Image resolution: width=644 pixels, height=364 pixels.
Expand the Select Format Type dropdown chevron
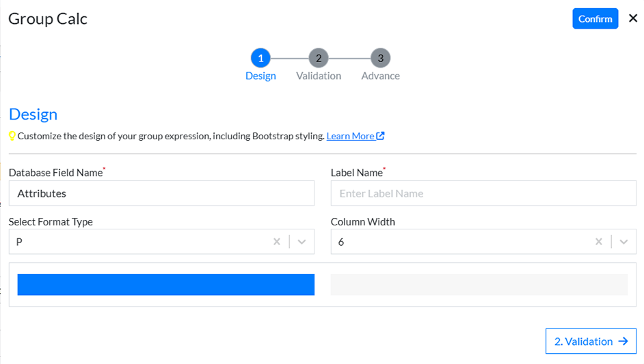pos(302,242)
